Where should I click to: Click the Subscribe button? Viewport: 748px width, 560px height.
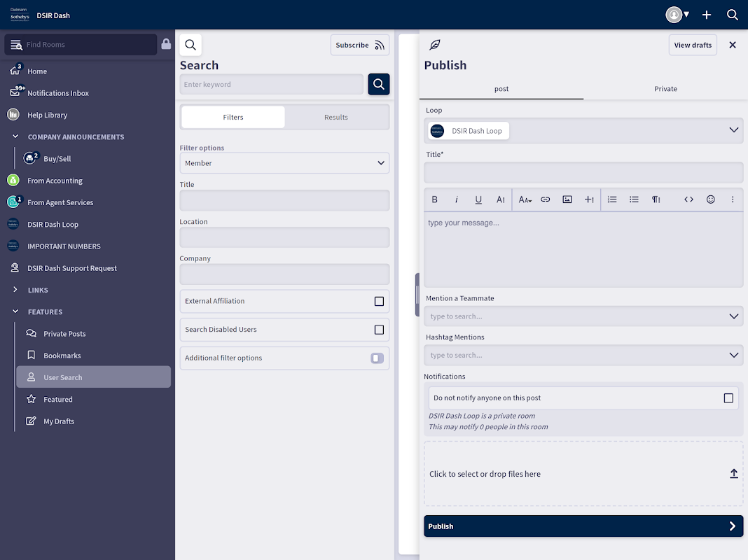click(x=360, y=45)
